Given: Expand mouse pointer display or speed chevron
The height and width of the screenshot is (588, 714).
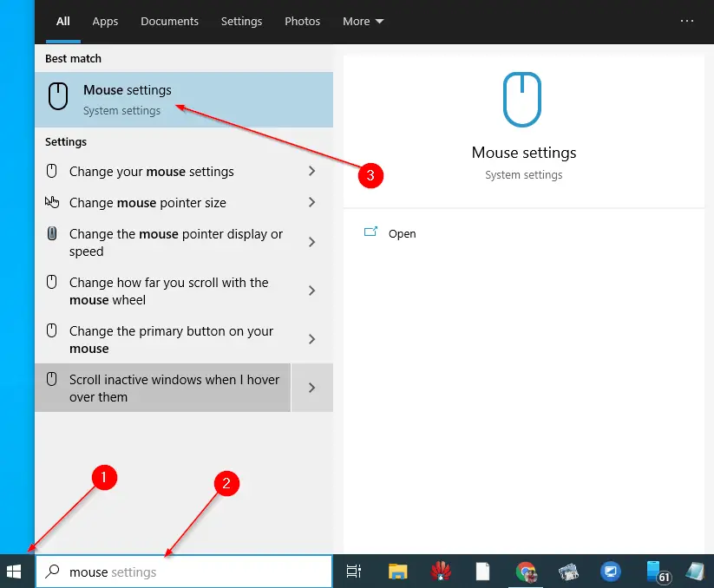Looking at the screenshot, I should pos(312,242).
